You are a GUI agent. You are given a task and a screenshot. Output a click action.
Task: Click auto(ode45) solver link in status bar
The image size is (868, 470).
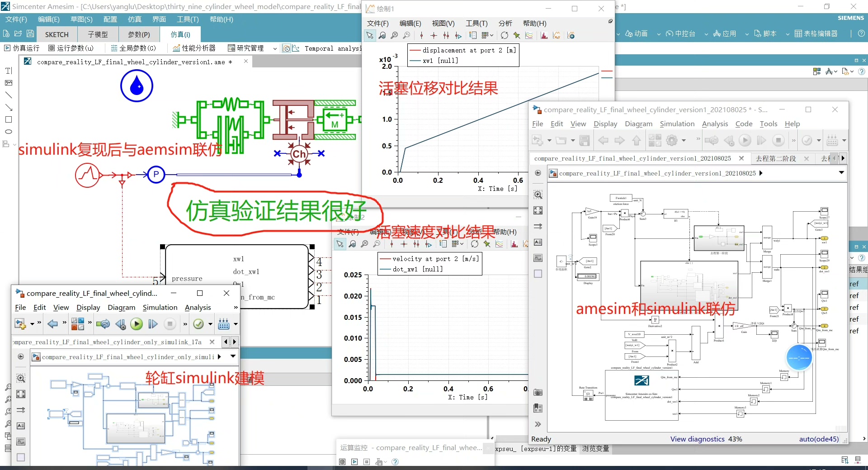819,439
